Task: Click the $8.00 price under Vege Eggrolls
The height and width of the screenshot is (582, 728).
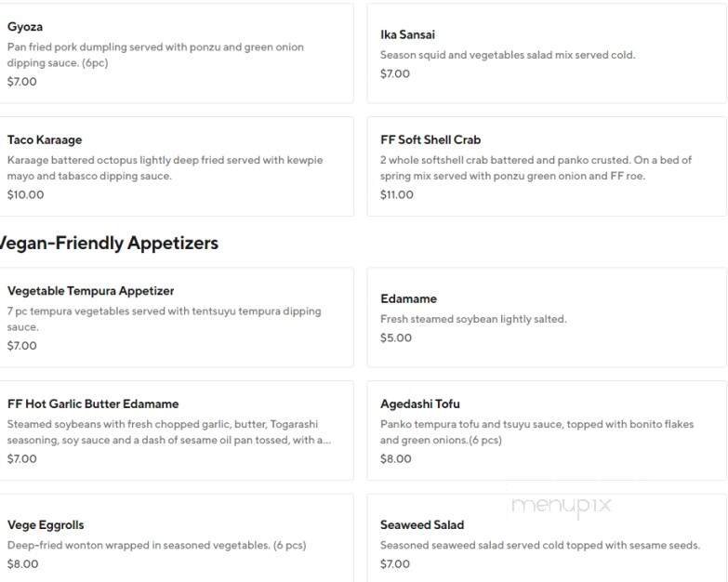Action: [x=23, y=564]
